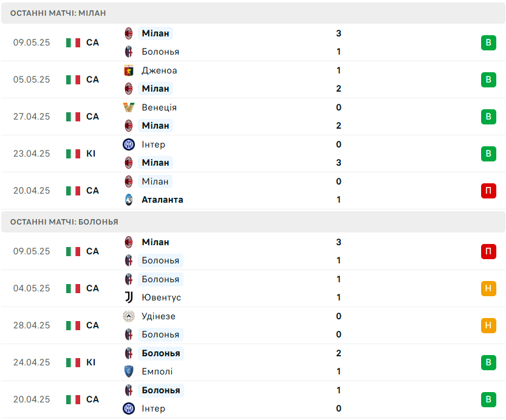Click the orange Н badge for Juventus match

pyautogui.click(x=488, y=288)
